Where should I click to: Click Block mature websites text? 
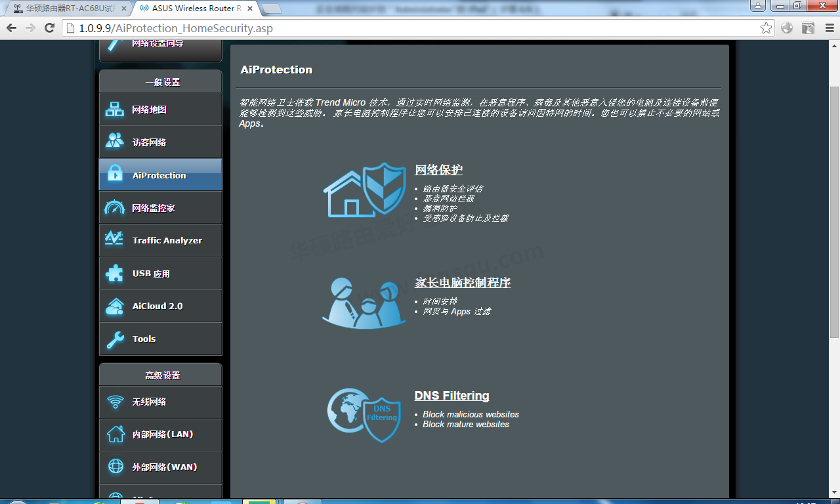(466, 425)
